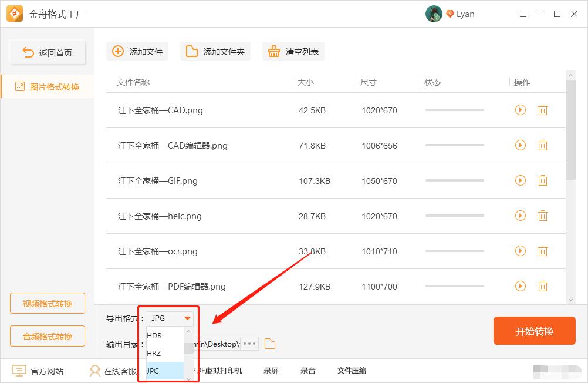This screenshot has height=383, width=588.
Task: Click the output directory path field
Action: tap(217, 344)
